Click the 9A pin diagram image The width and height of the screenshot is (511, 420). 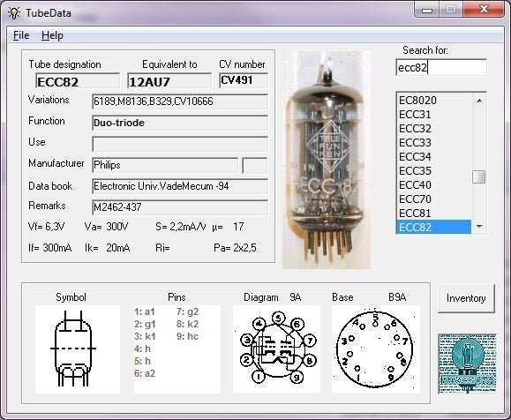[x=276, y=349]
